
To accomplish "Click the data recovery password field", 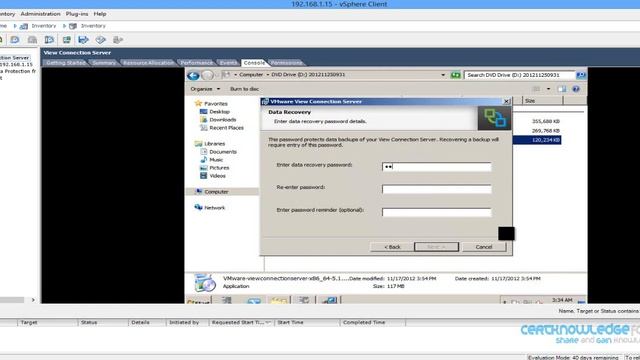I will pos(437,167).
